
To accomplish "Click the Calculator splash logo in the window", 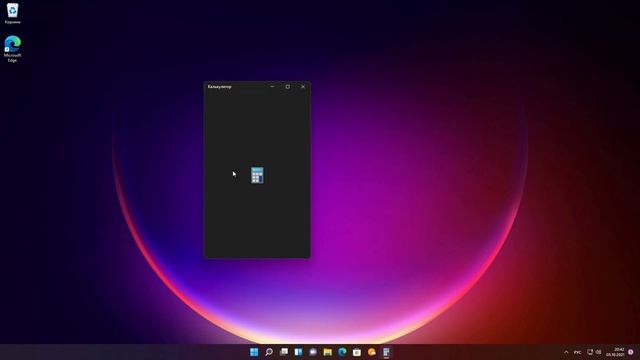I will 257,175.
